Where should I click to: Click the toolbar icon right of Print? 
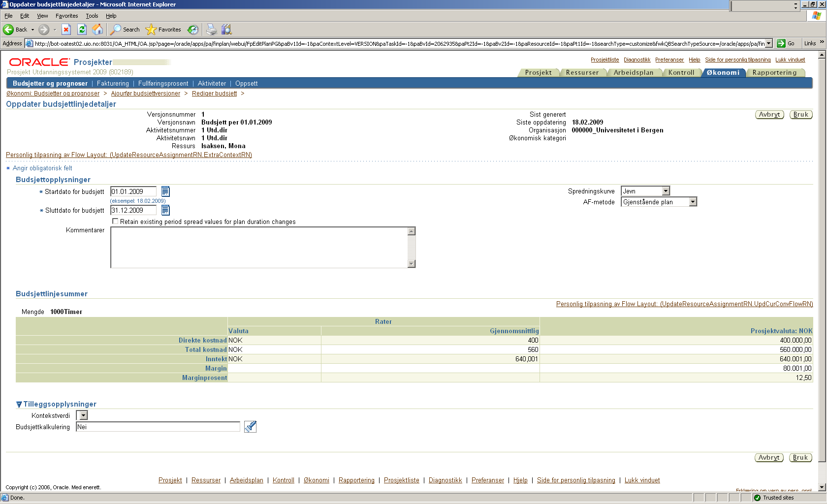click(x=226, y=30)
